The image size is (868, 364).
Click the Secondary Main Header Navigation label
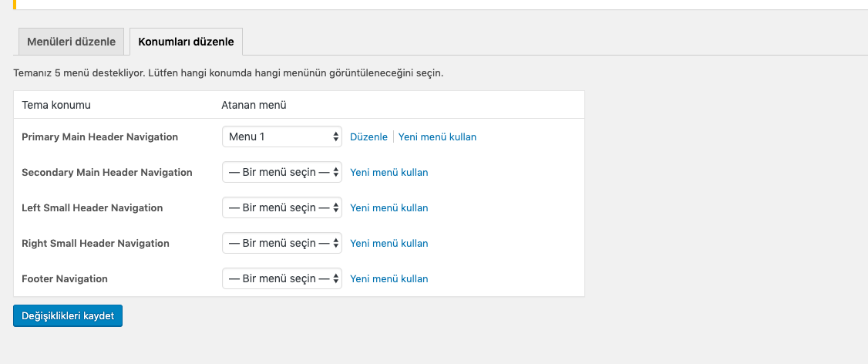tap(106, 172)
